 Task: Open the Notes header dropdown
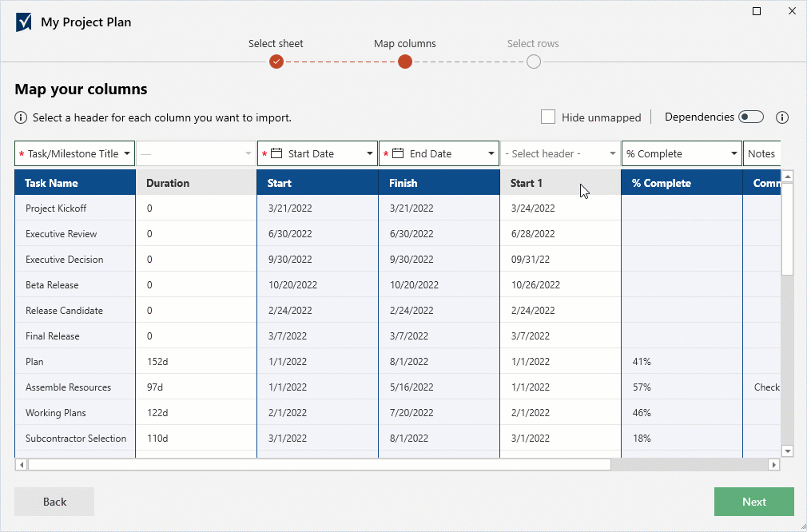coord(762,153)
